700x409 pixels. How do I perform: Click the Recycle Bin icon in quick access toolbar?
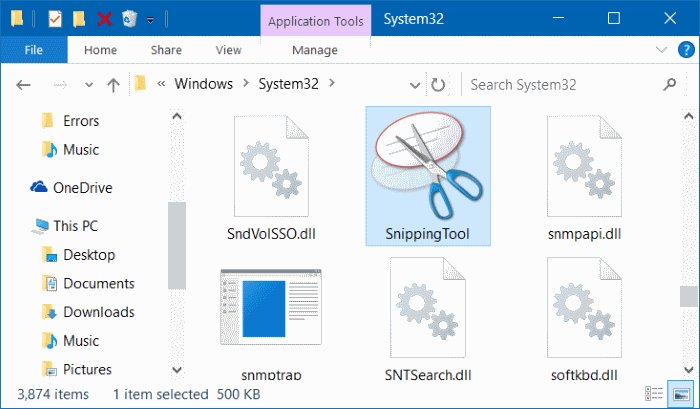[x=129, y=19]
